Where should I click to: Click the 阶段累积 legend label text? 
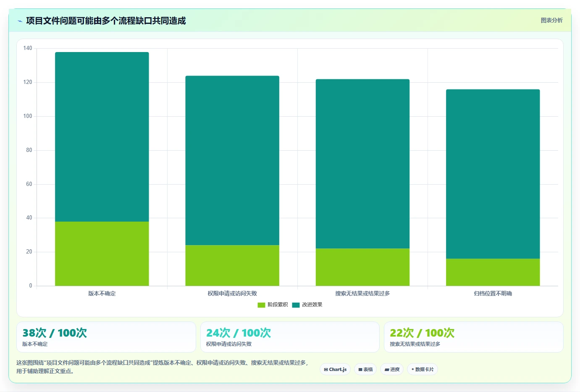278,305
